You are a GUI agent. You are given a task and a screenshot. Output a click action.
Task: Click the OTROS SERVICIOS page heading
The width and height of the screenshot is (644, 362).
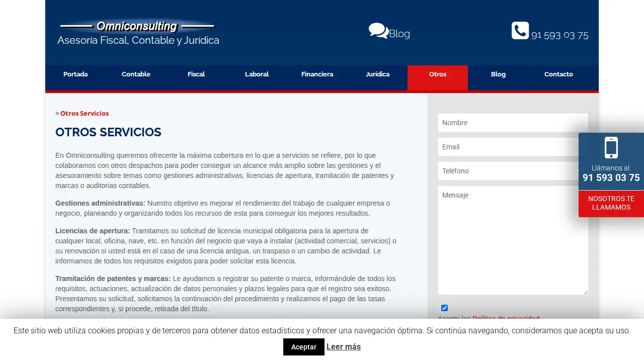click(108, 132)
